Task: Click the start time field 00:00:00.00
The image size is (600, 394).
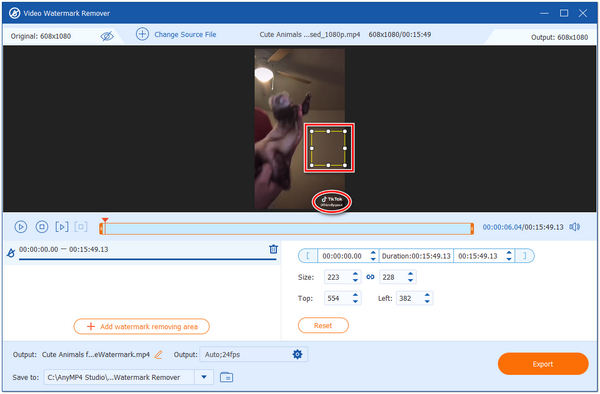Action: [343, 256]
